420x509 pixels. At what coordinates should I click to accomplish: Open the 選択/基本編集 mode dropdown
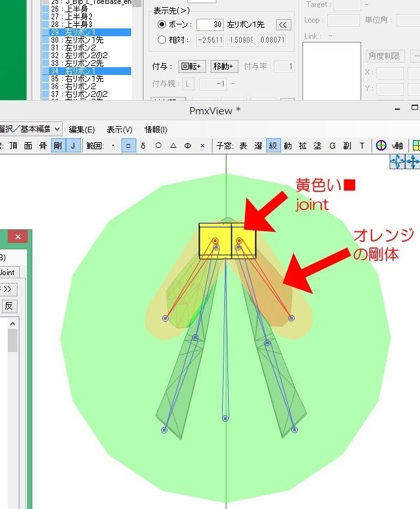pyautogui.click(x=31, y=129)
